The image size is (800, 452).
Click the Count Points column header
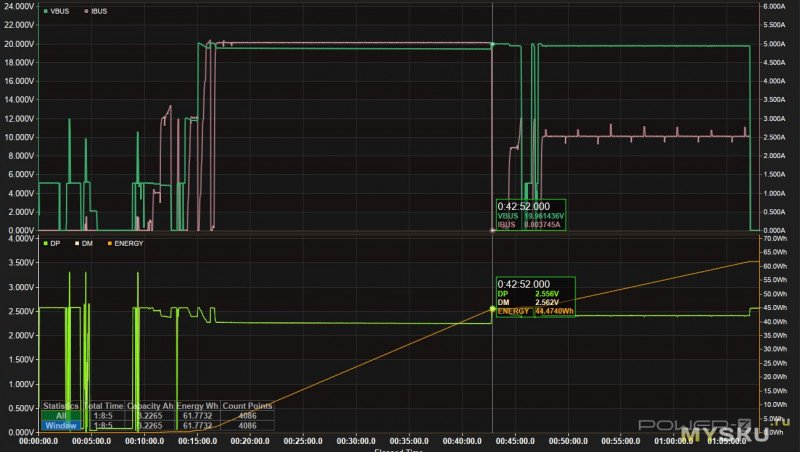[246, 406]
